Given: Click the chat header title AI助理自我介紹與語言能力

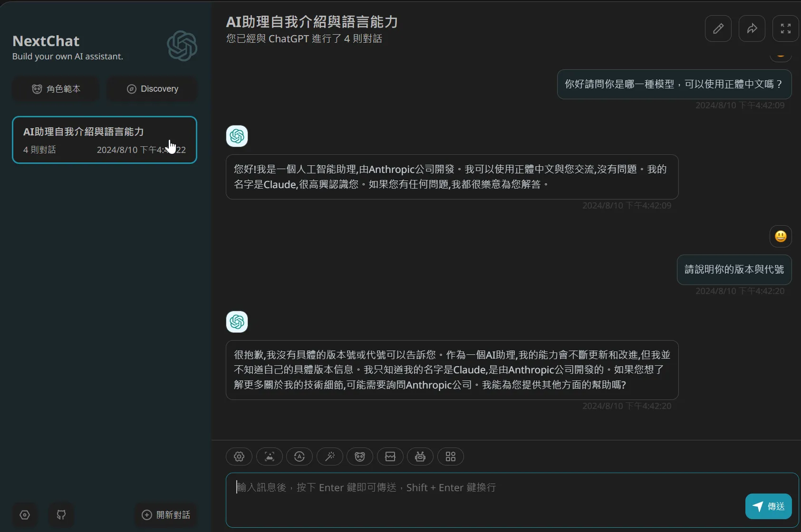Looking at the screenshot, I should click(x=312, y=22).
